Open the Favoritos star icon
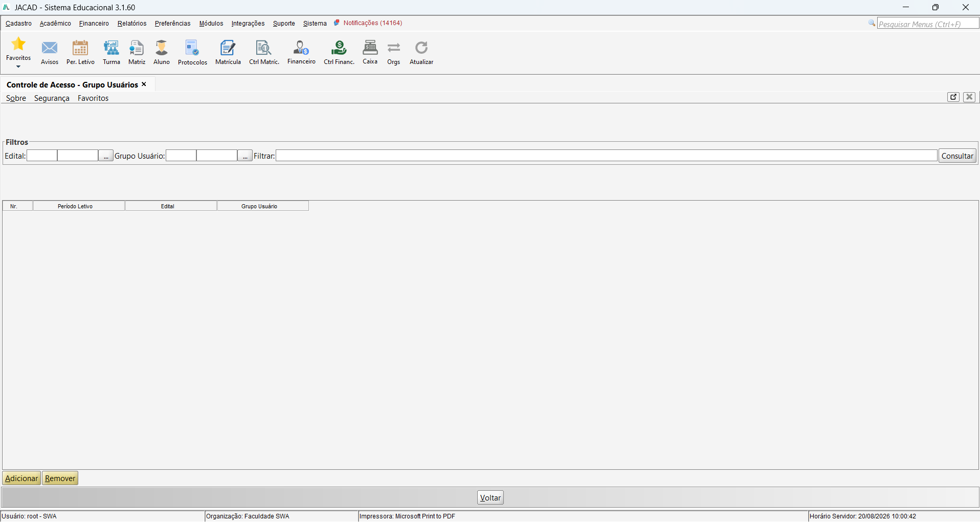Image resolution: width=980 pixels, height=522 pixels. point(18,44)
